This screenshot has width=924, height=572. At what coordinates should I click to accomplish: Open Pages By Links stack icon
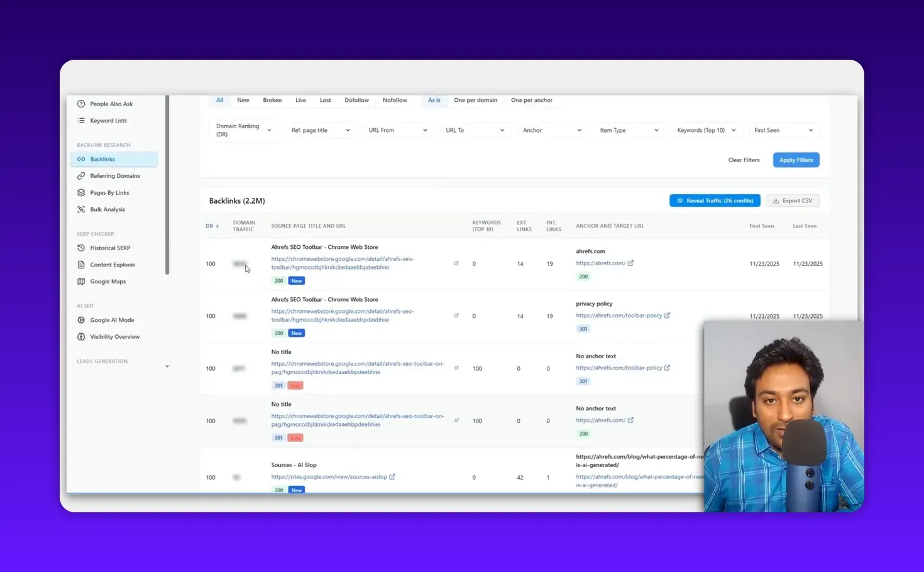81,193
